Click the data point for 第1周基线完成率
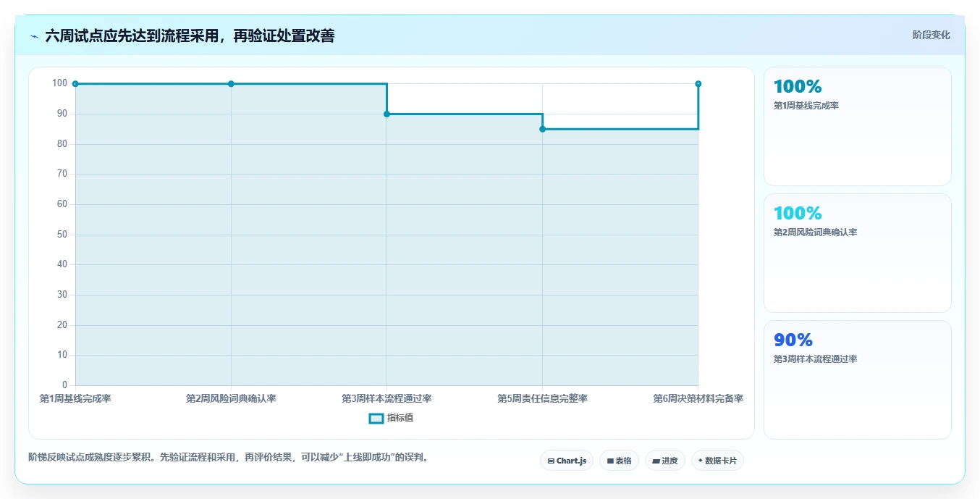The height and width of the screenshot is (499, 980). [x=75, y=84]
